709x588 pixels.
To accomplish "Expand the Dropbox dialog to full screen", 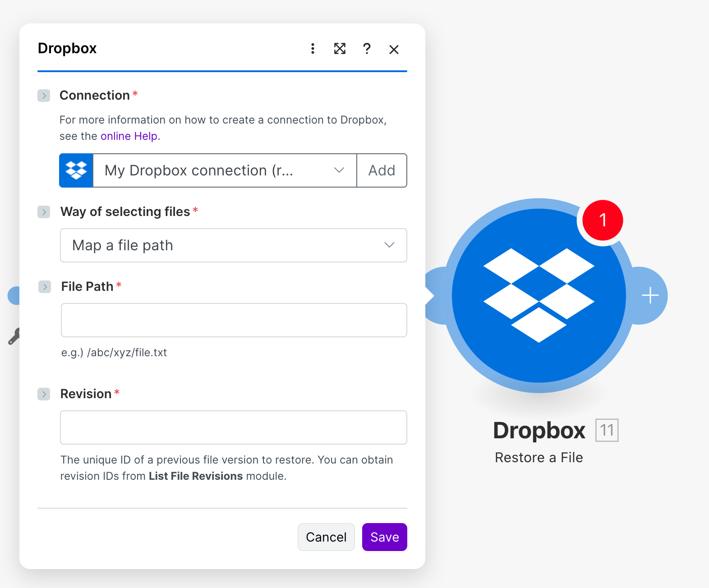I will 340,49.
